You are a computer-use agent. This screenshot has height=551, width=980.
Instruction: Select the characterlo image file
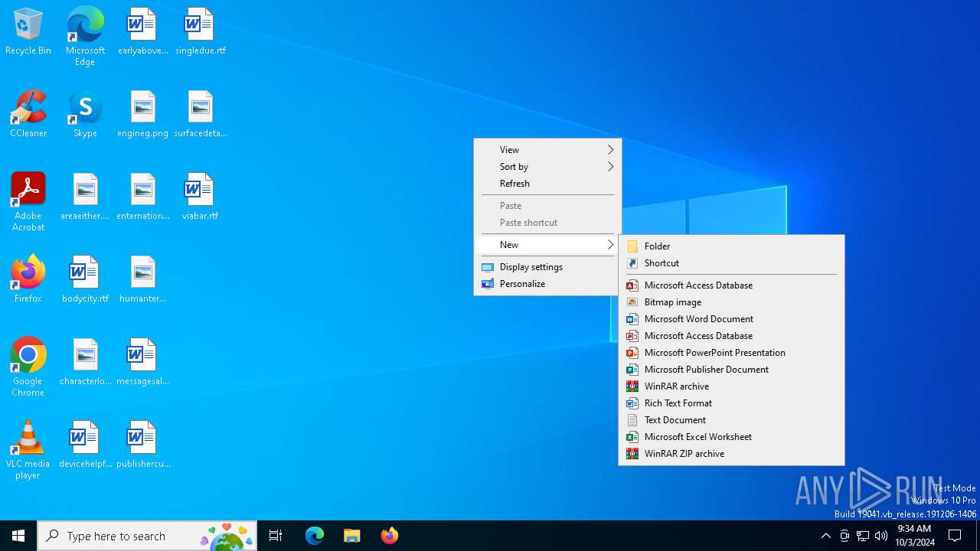85,363
